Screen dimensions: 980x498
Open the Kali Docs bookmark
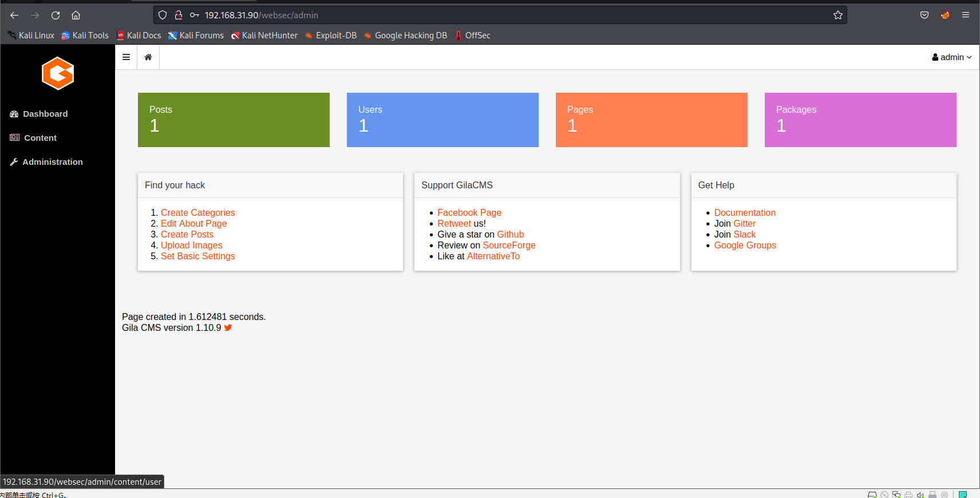[x=139, y=35]
